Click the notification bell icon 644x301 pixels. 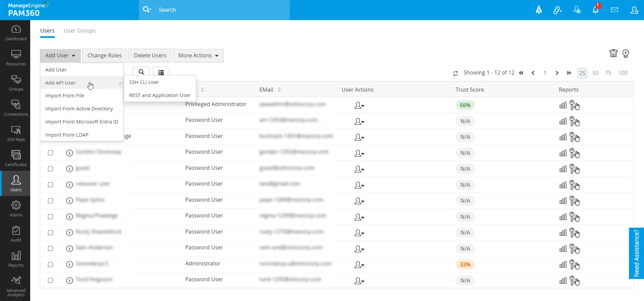(x=596, y=10)
